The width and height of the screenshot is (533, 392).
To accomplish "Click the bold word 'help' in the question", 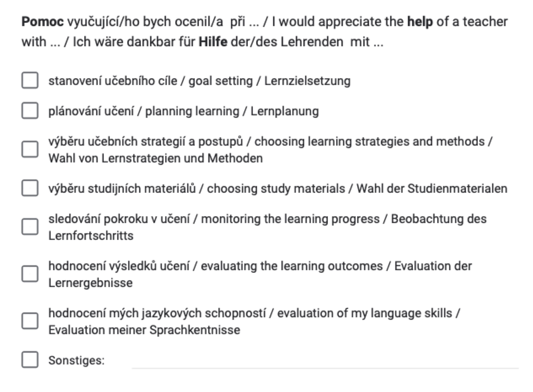I will [x=420, y=22].
